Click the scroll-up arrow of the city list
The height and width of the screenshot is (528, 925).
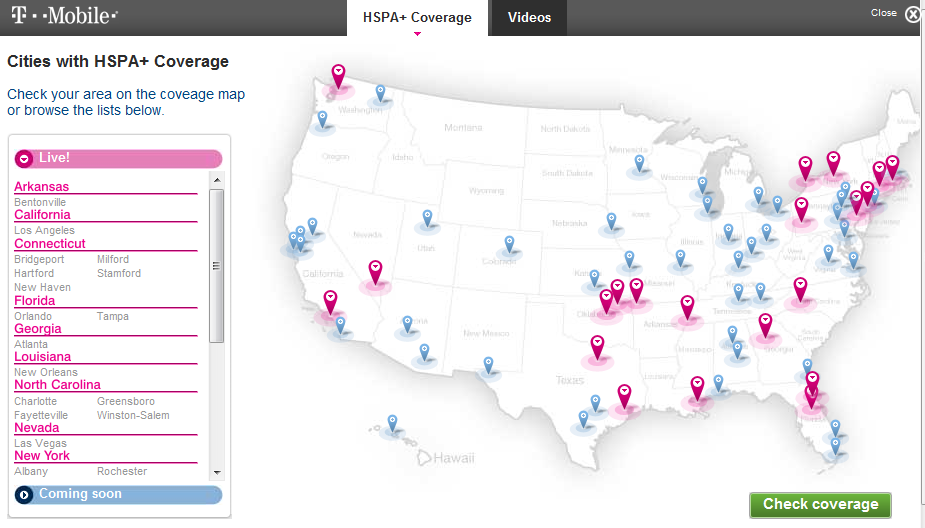pos(217,180)
